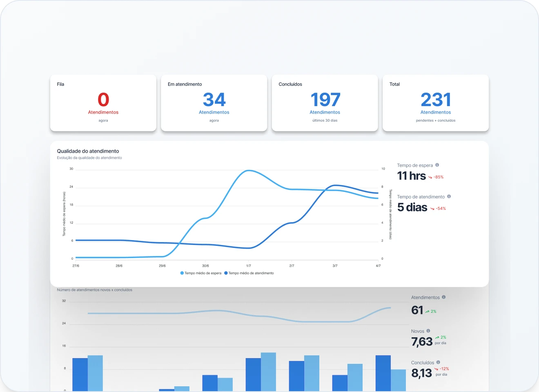Click info icon next to Tempo de espera
The width and height of the screenshot is (539, 392).
pos(437,165)
